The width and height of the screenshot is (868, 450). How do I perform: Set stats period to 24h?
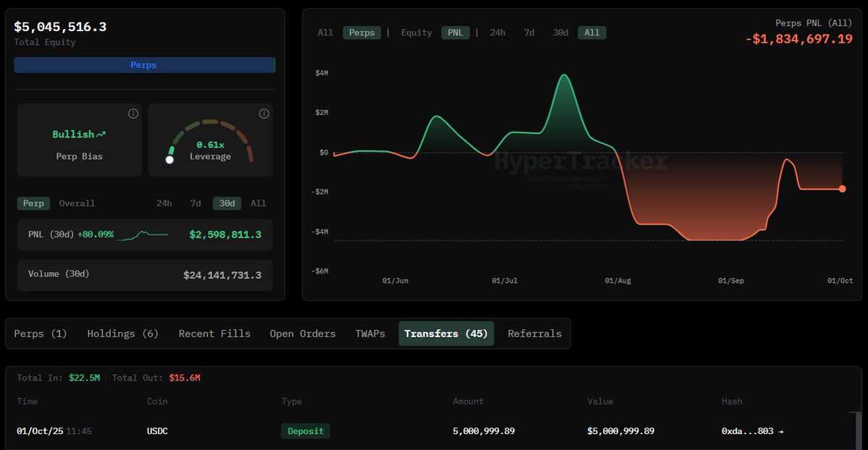tap(164, 203)
